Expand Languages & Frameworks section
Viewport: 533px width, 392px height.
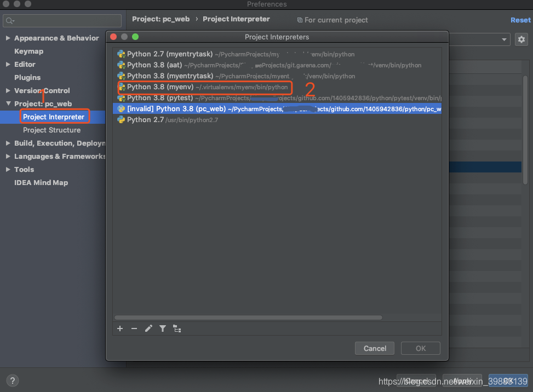(8, 156)
